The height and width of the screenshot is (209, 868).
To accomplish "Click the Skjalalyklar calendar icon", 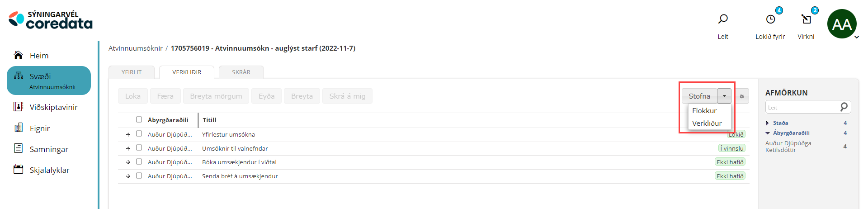I will coord(18,170).
